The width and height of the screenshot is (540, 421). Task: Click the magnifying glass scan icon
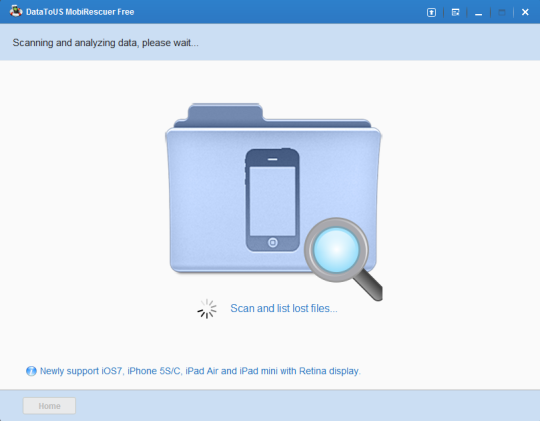coord(343,259)
